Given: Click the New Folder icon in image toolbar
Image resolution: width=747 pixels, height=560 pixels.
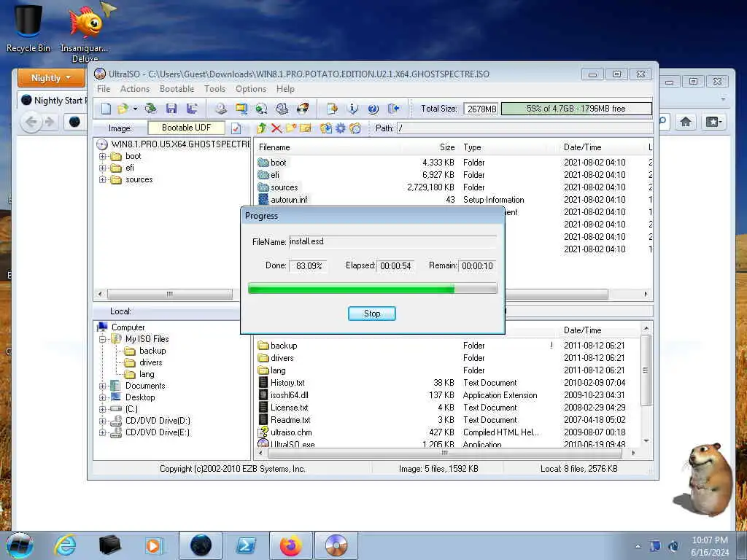Looking at the screenshot, I should click(291, 128).
